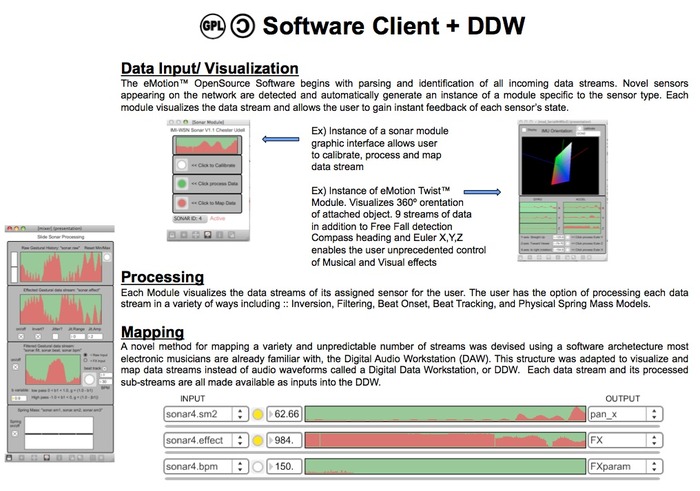Toggle the yellow LED beside sonar4.effect

coord(258,441)
